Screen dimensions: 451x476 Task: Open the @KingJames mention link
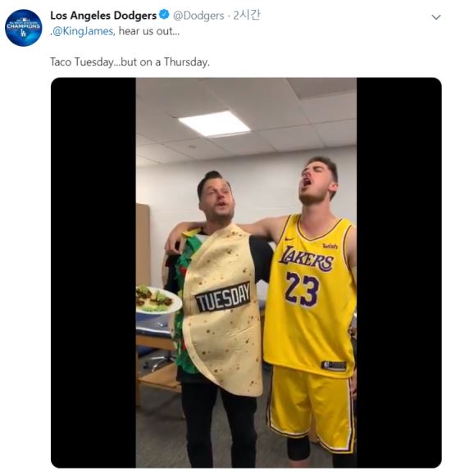(x=83, y=31)
